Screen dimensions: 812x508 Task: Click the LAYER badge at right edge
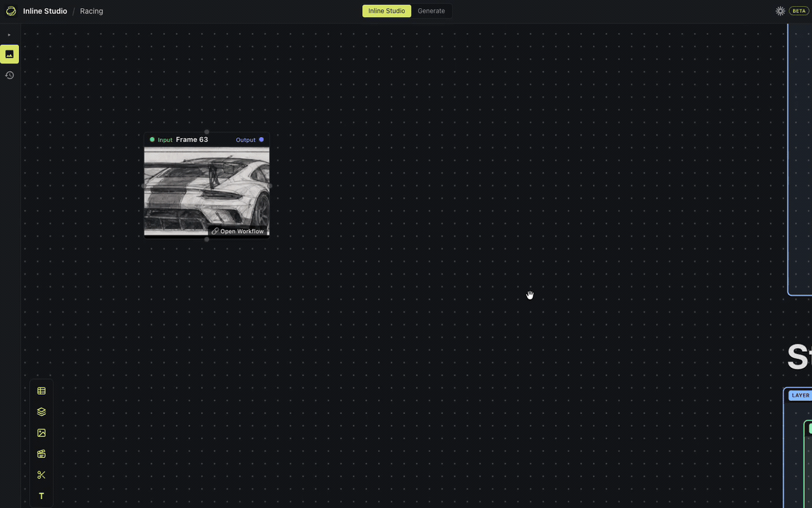(800, 395)
